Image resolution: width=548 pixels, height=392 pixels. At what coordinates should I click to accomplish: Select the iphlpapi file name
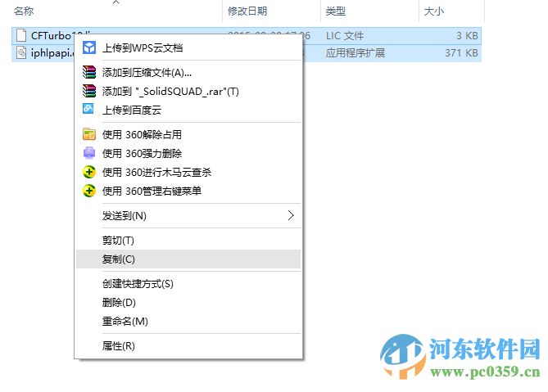pos(52,53)
